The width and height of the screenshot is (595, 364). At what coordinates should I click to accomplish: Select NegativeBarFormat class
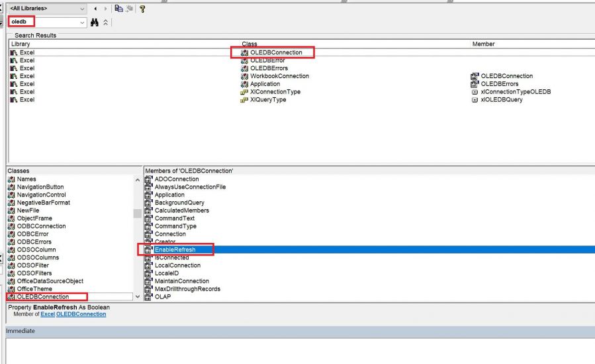click(x=43, y=203)
